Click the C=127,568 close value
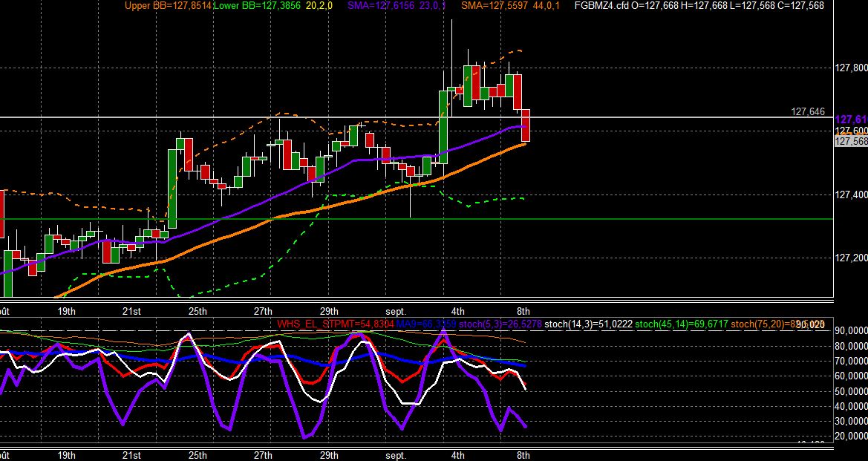The image size is (868, 461). [800, 5]
